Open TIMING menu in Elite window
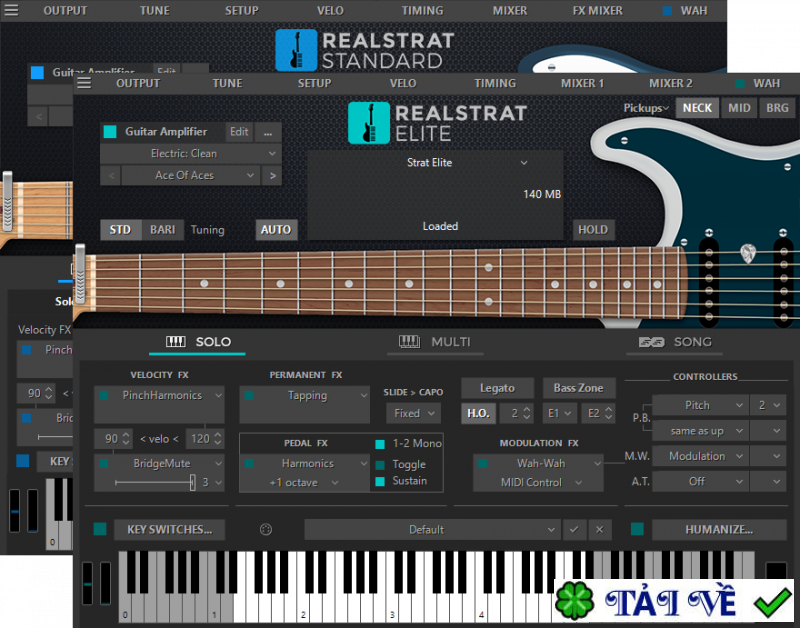 (495, 83)
